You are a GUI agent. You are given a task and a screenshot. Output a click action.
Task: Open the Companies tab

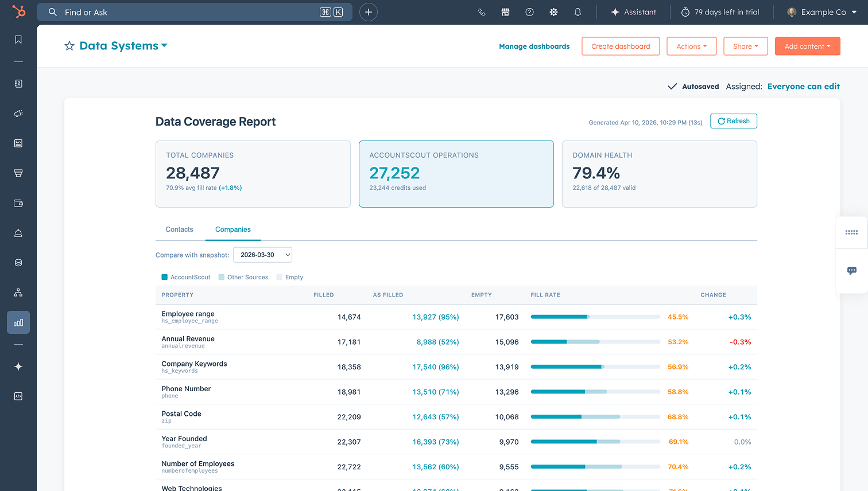click(232, 229)
